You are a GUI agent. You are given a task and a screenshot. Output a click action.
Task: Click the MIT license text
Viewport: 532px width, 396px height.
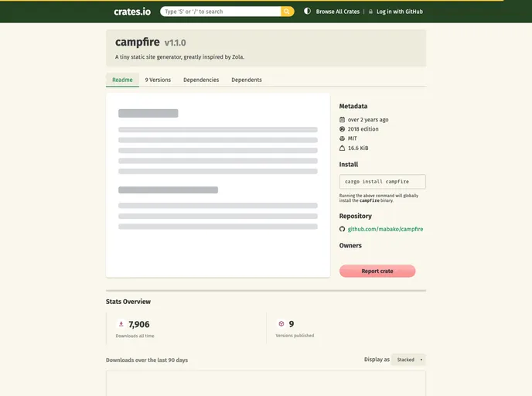352,138
